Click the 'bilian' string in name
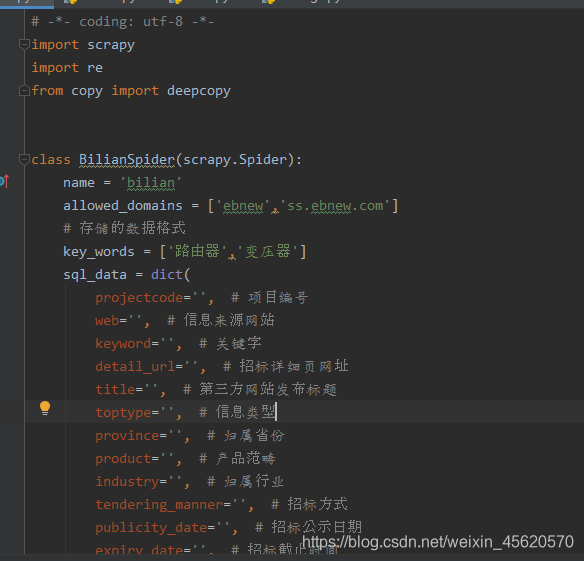The height and width of the screenshot is (561, 584). click(150, 183)
